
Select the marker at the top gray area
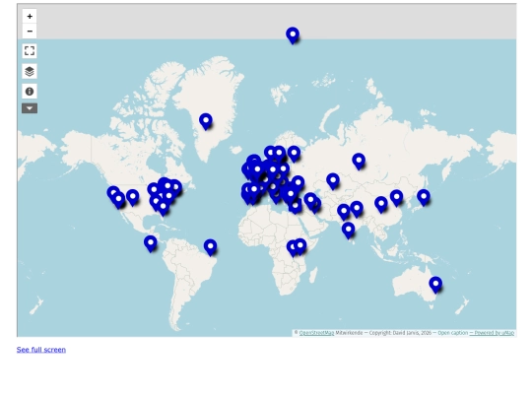pyautogui.click(x=293, y=35)
